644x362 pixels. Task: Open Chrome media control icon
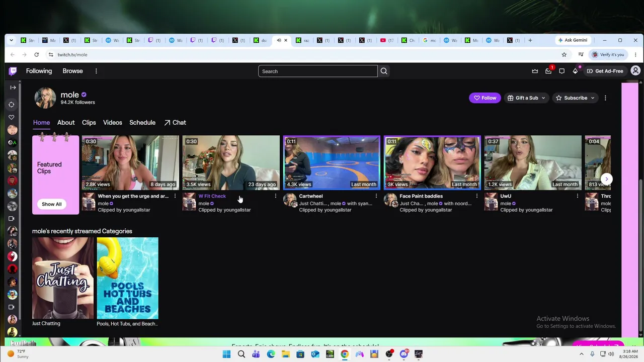point(581,54)
